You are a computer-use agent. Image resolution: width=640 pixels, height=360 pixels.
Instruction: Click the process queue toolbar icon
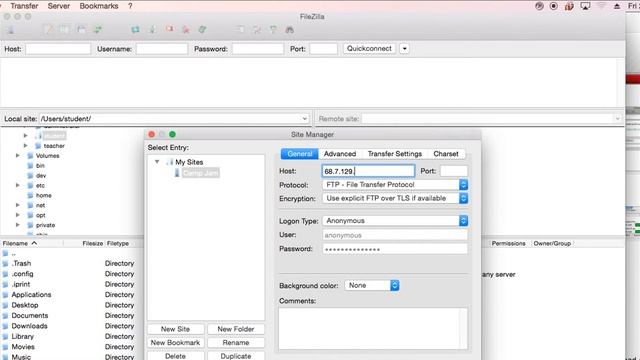(152, 30)
